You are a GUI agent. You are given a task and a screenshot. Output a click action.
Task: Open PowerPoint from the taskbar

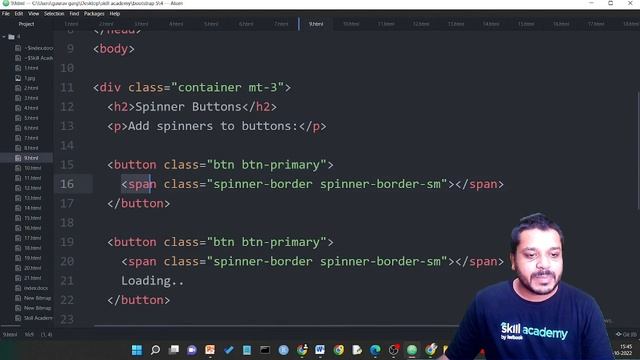click(x=210, y=350)
